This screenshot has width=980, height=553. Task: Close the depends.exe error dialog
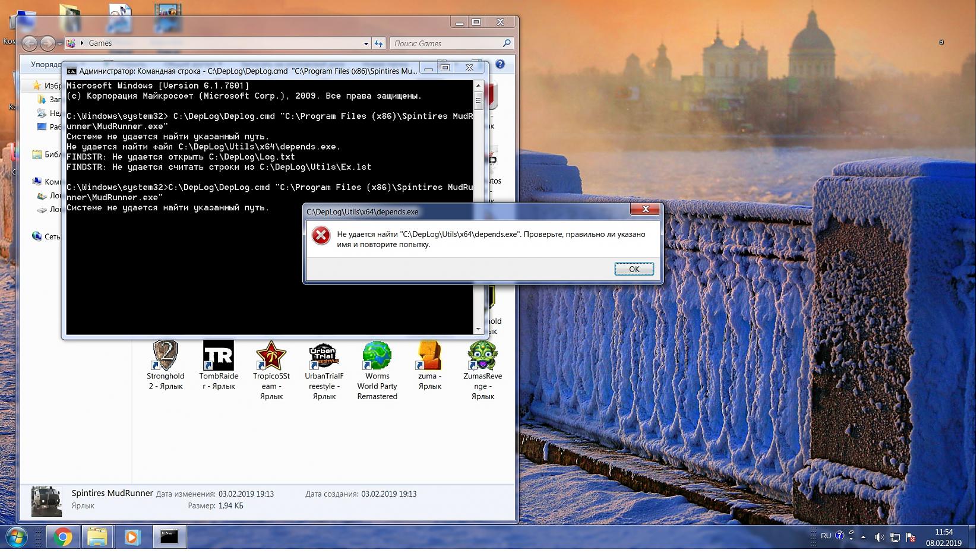pyautogui.click(x=645, y=209)
